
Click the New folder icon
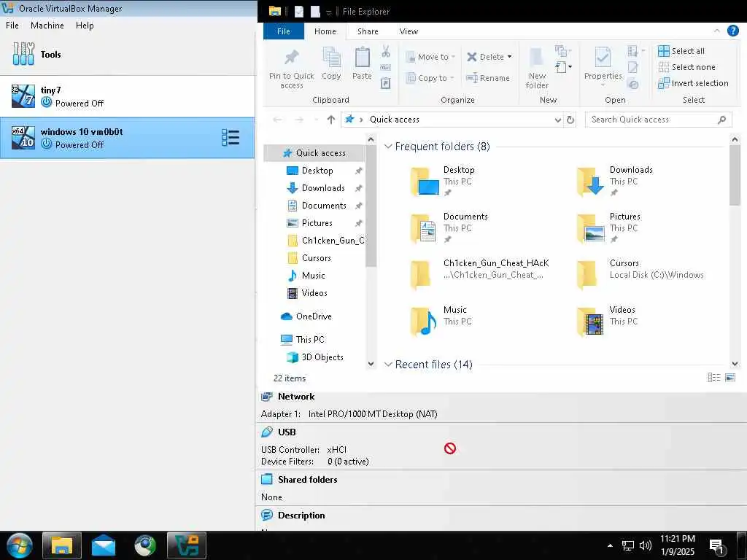coord(537,68)
